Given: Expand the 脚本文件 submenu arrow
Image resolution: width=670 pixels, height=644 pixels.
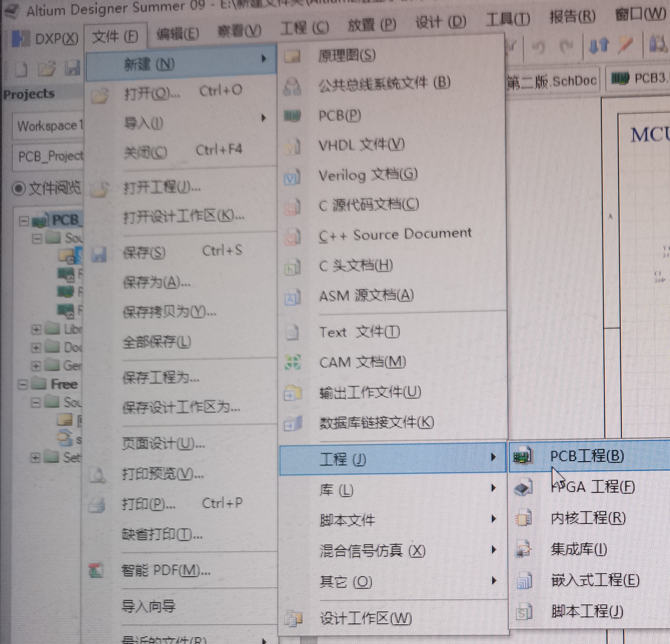Looking at the screenshot, I should pyautogui.click(x=493, y=519).
